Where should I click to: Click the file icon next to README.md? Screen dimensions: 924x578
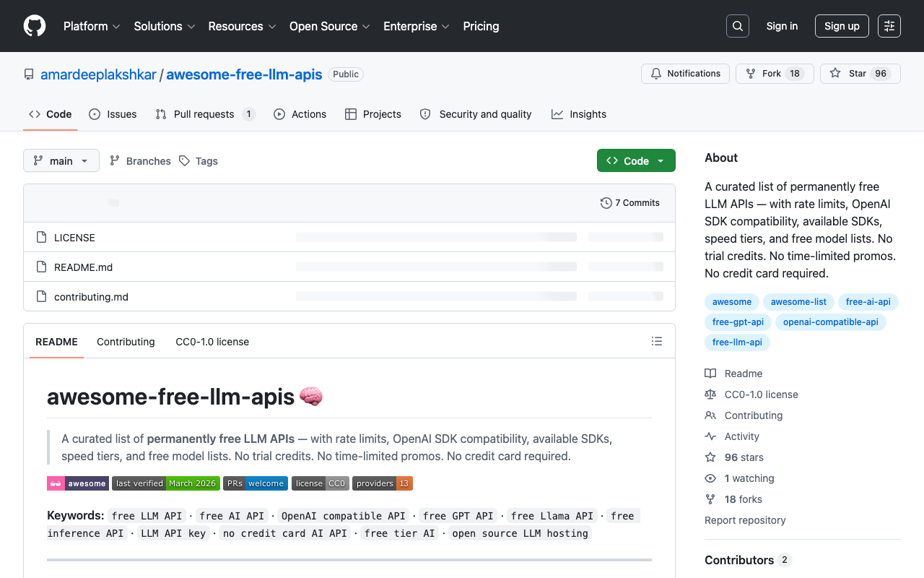pos(41,267)
